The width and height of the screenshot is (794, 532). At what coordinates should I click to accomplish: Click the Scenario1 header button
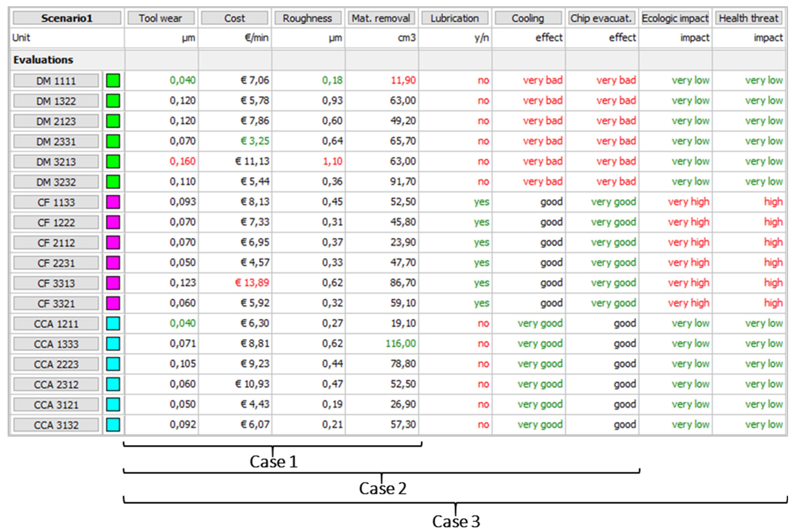click(67, 18)
